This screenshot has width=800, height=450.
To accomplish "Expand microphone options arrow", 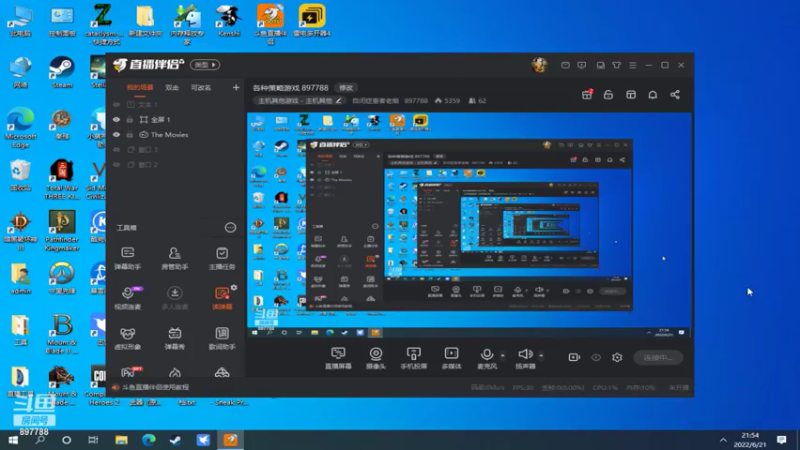I will (503, 355).
